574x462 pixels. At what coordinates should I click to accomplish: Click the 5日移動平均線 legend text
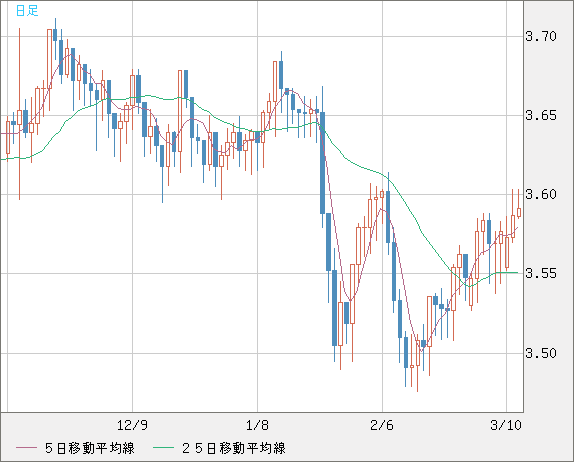(90, 448)
